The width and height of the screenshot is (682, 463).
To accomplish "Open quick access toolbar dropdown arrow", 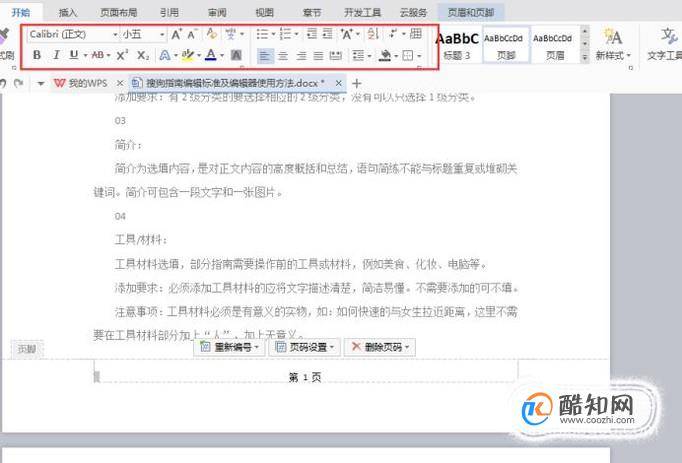I will tap(40, 83).
